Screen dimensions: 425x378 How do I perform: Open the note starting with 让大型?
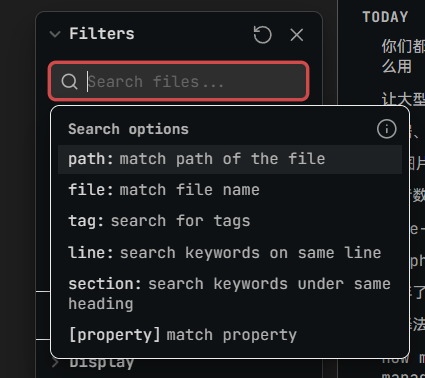[x=403, y=99]
